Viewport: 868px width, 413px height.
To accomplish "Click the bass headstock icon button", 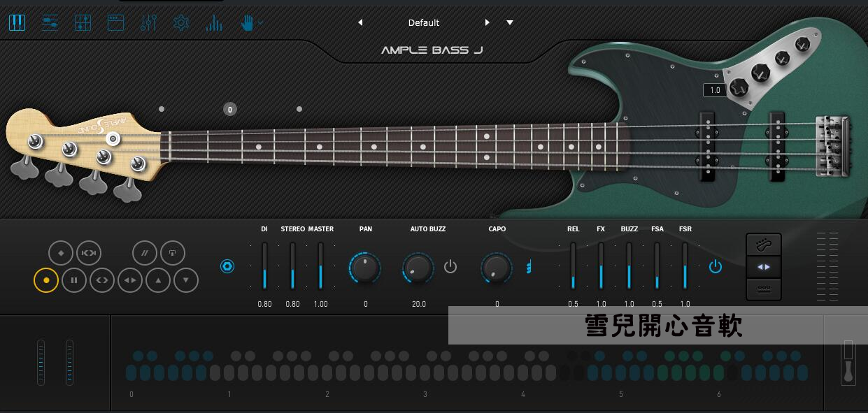I will tap(764, 245).
